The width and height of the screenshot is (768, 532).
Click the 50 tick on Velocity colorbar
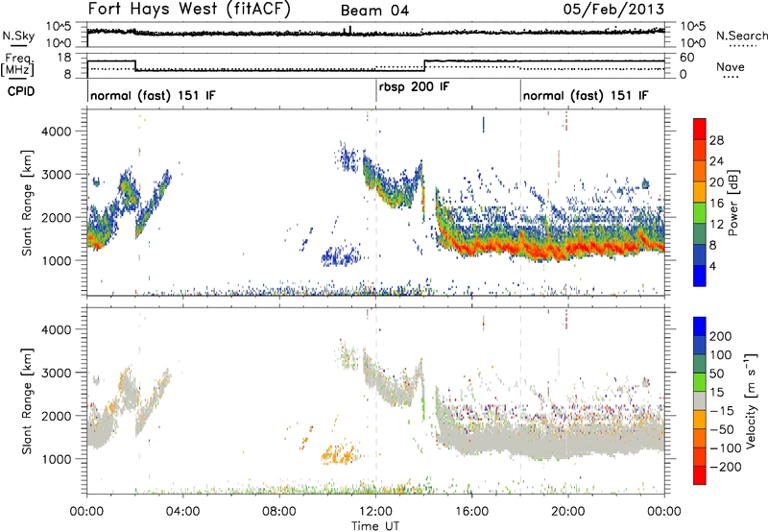716,374
